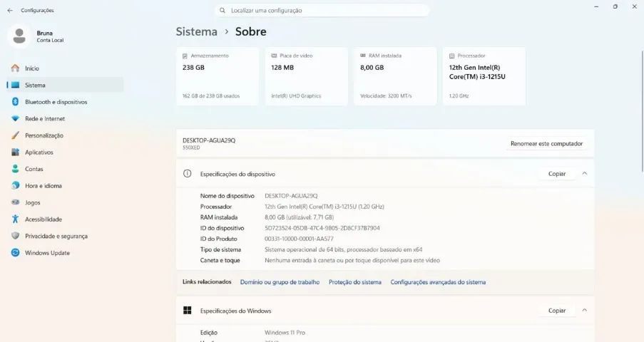Go back using the arrow icon
Image resolution: width=644 pixels, height=342 pixels.
pos(10,10)
